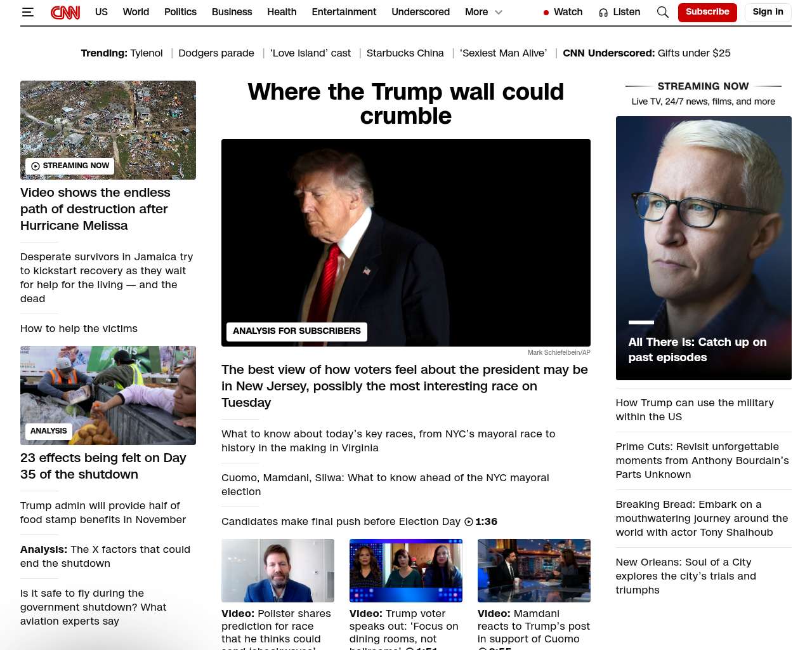Viewport: 812px width, 650px height.
Task: Open 'How to help the victims' link
Action: click(x=79, y=329)
